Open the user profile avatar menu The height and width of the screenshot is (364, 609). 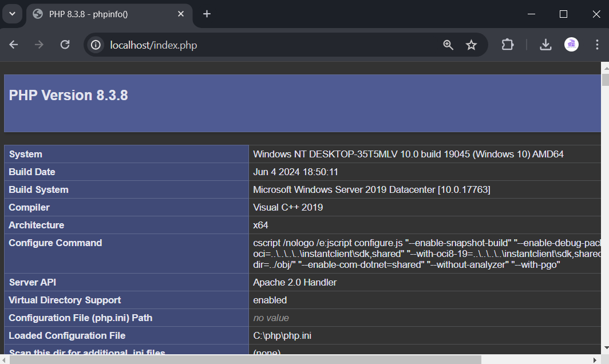coord(571,45)
